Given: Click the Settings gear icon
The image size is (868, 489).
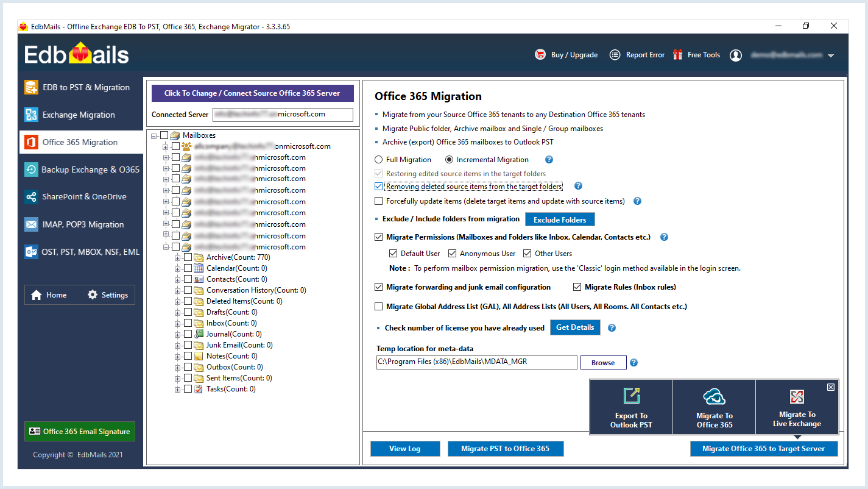Looking at the screenshot, I should point(93,295).
